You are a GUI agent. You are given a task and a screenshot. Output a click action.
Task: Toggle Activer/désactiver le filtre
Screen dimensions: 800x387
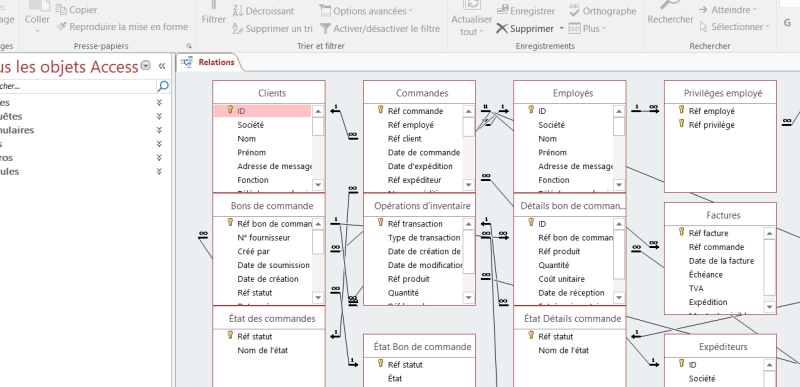point(380,29)
